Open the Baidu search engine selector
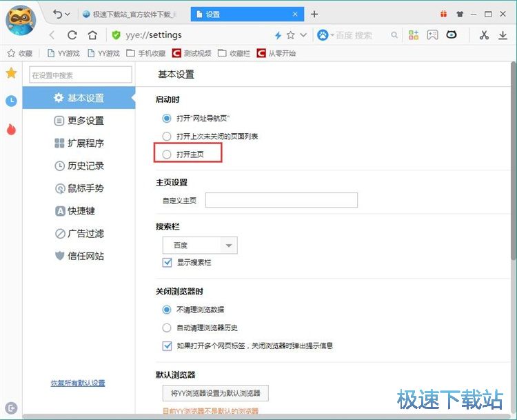Image resolution: width=517 pixels, height=420 pixels. (x=325, y=35)
